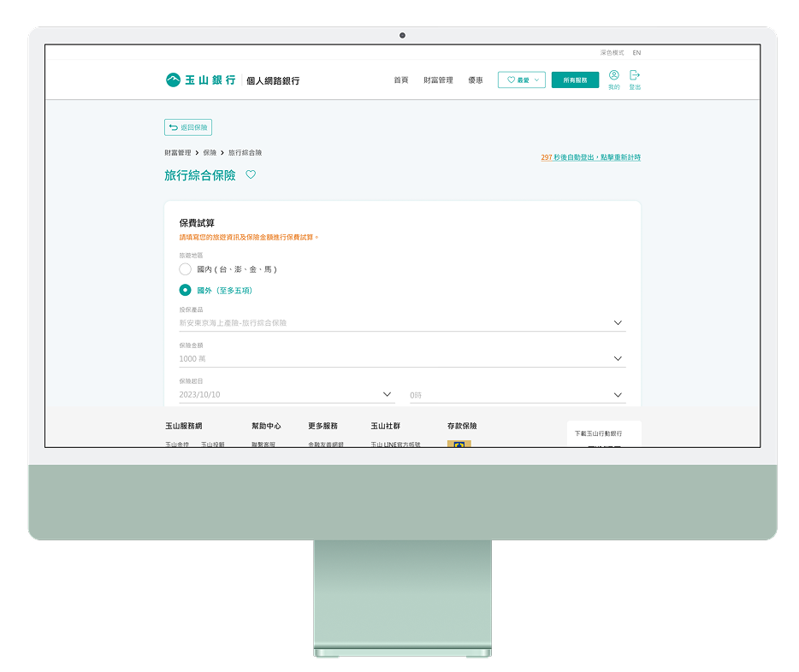Open the 我的 profile icon
The height and width of the screenshot is (672, 799).
click(613, 76)
